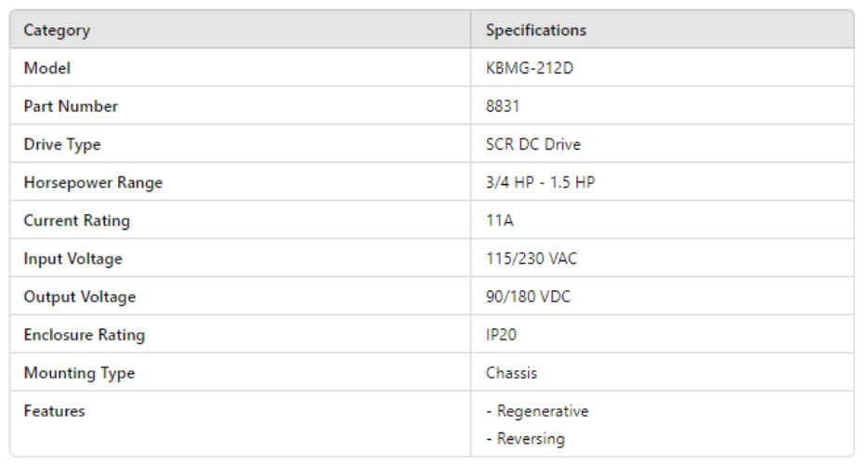Click the SCR DC Drive value
The width and height of the screenshot is (868, 465).
click(533, 144)
